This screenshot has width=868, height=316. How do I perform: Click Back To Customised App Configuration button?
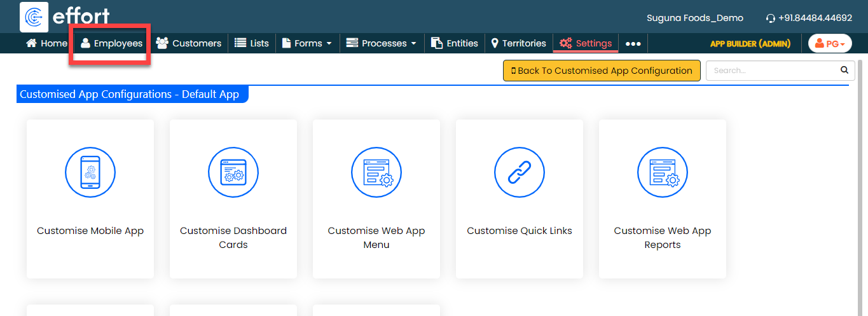tap(601, 71)
